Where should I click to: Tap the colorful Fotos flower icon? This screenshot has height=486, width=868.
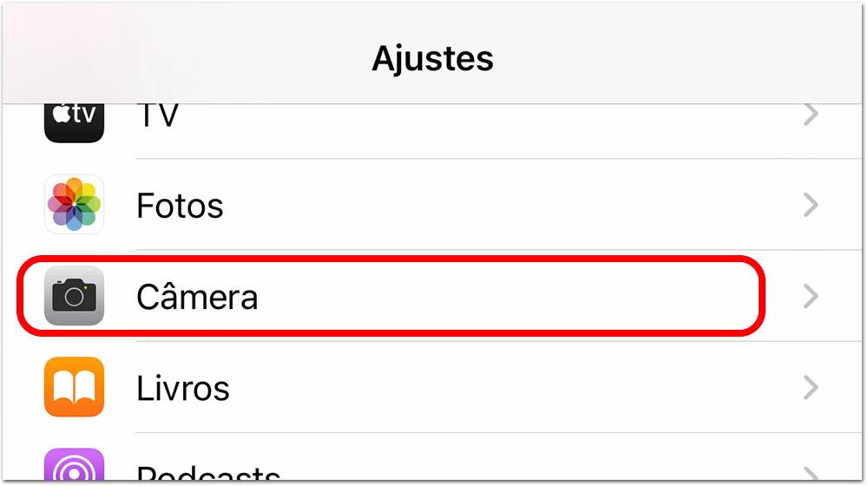74,205
